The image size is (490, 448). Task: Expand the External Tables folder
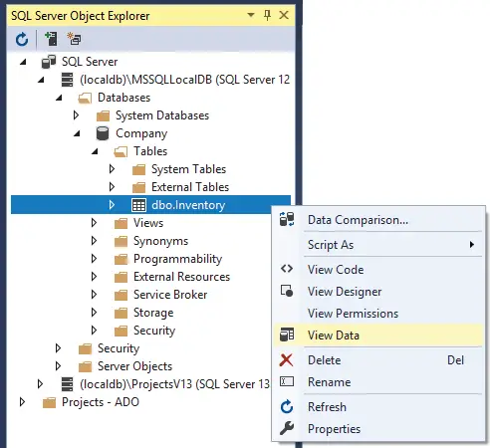(x=112, y=187)
